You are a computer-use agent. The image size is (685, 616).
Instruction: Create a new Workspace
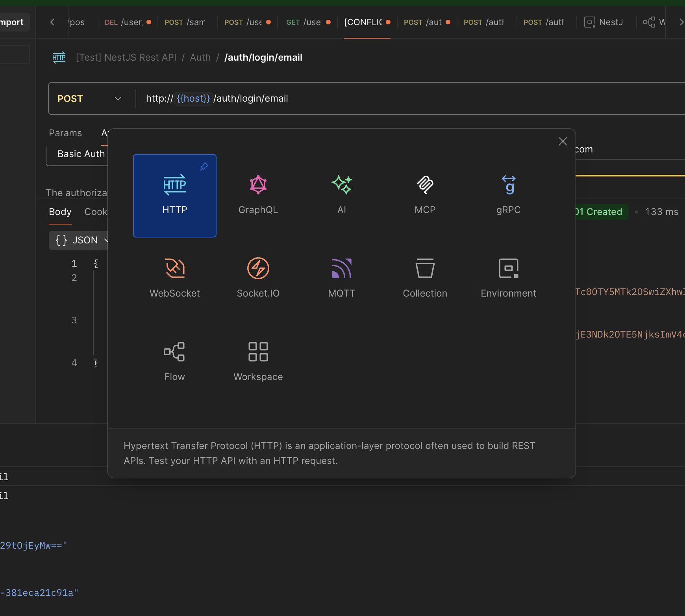pos(258,363)
